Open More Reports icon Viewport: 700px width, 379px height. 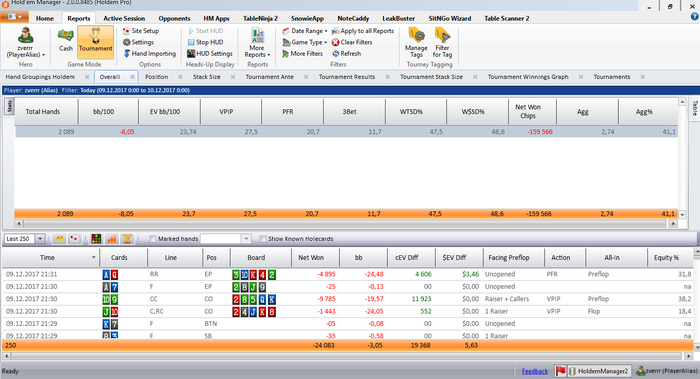coord(257,42)
